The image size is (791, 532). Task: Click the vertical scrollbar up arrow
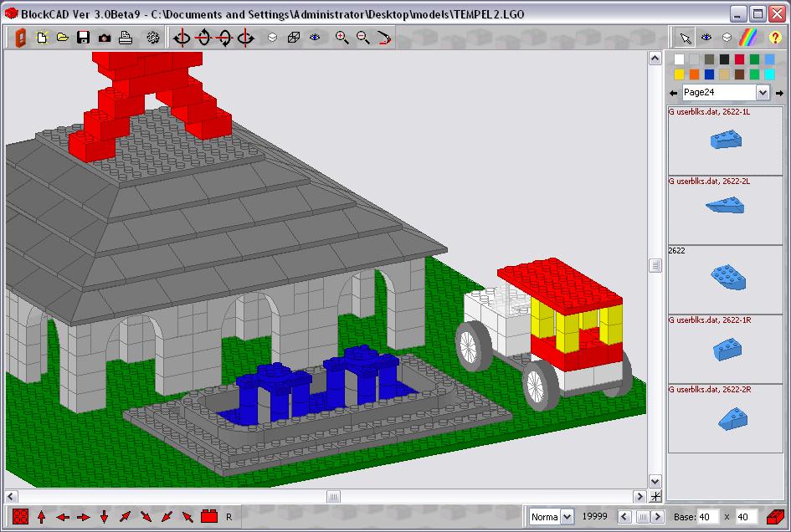(655, 59)
